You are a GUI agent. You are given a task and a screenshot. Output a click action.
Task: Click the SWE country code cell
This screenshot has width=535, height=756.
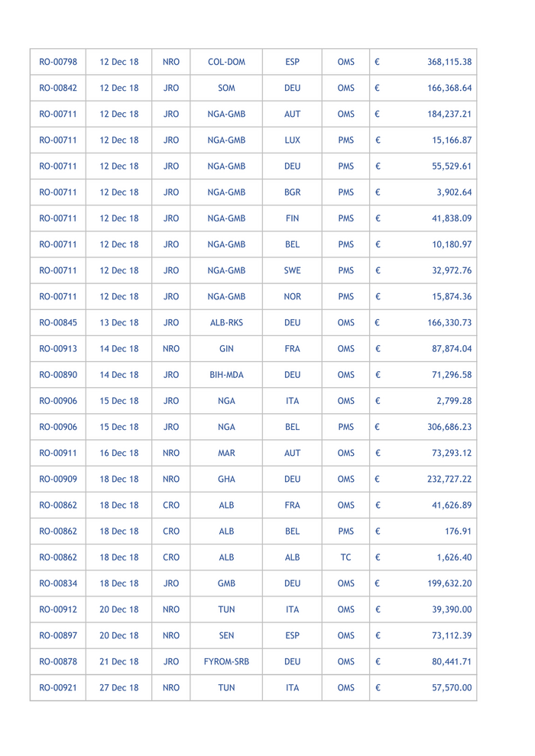coord(292,270)
